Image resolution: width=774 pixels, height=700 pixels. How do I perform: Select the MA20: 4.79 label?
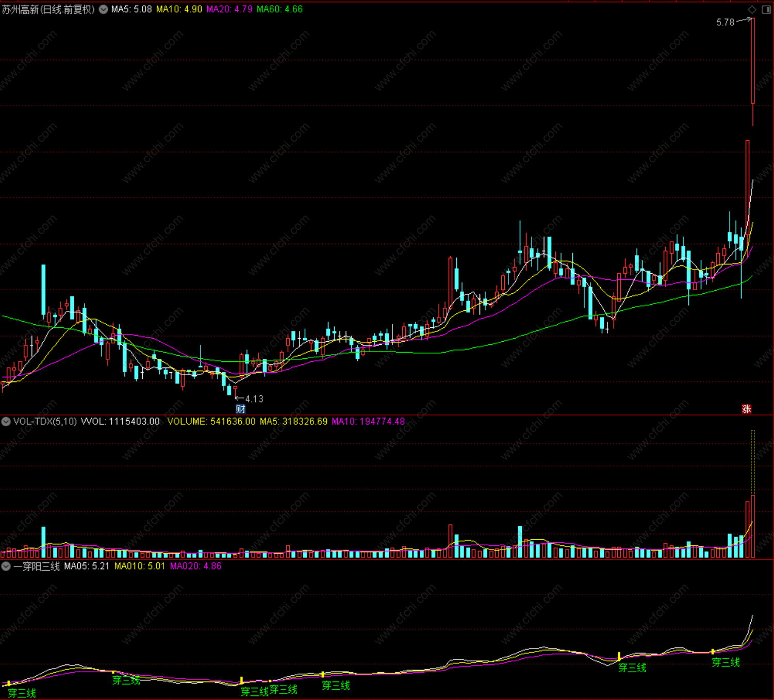coord(229,9)
